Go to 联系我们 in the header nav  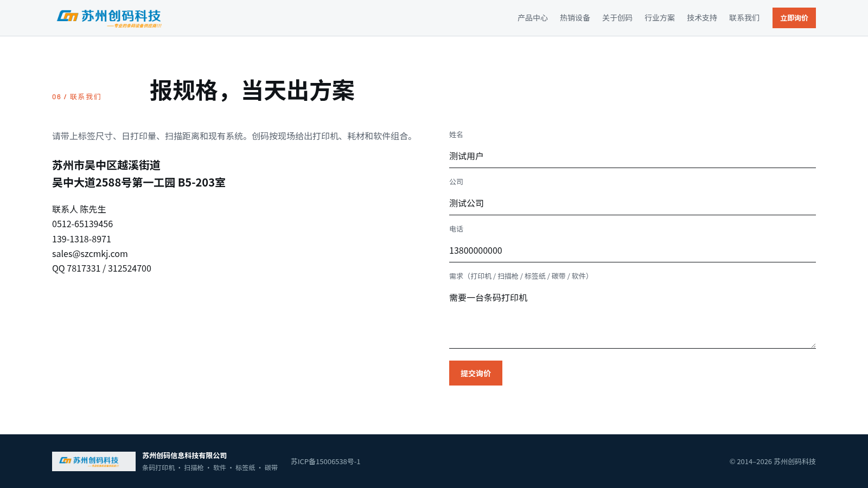pos(744,18)
